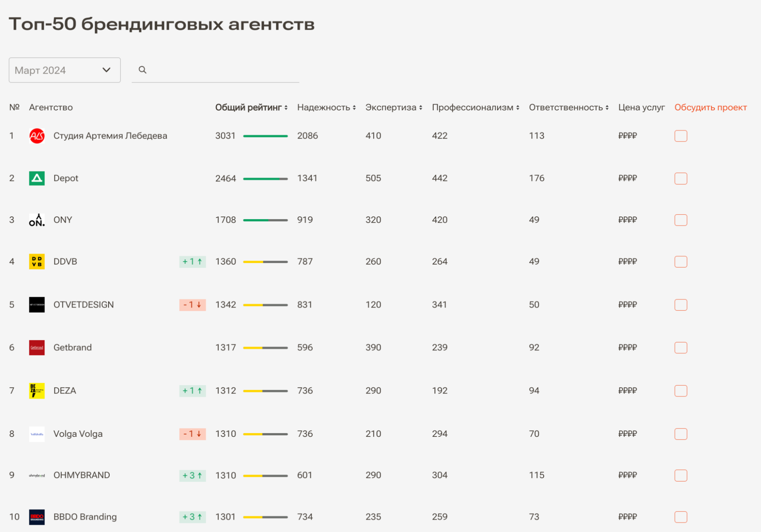
Task: Check the Depot project checkbox
Action: (681, 178)
